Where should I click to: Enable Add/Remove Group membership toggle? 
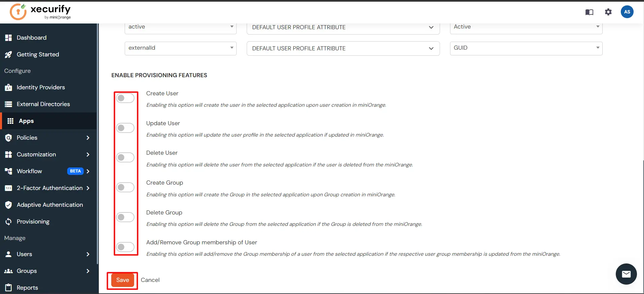pyautogui.click(x=125, y=247)
